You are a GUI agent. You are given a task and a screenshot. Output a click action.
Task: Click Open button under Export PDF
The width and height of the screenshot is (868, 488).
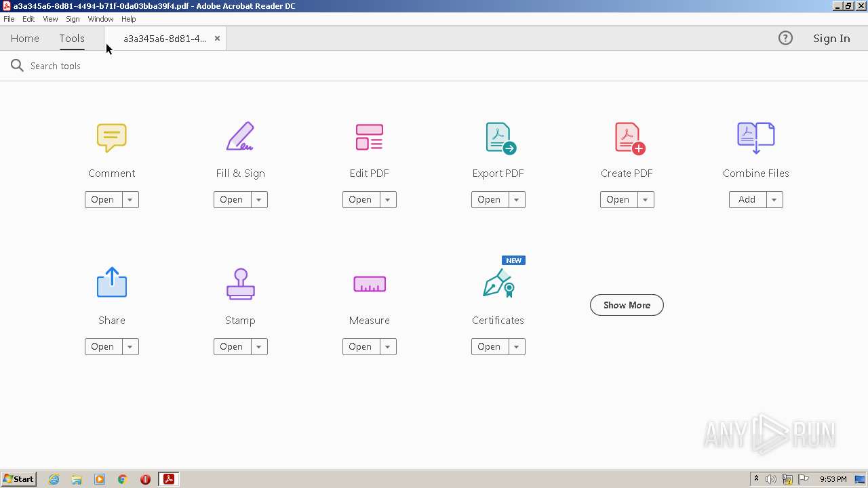490,200
